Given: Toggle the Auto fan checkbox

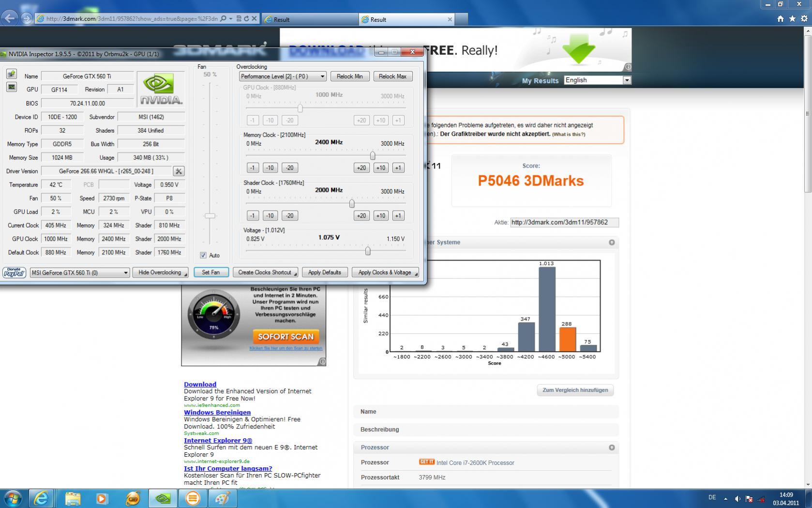Looking at the screenshot, I should (203, 255).
